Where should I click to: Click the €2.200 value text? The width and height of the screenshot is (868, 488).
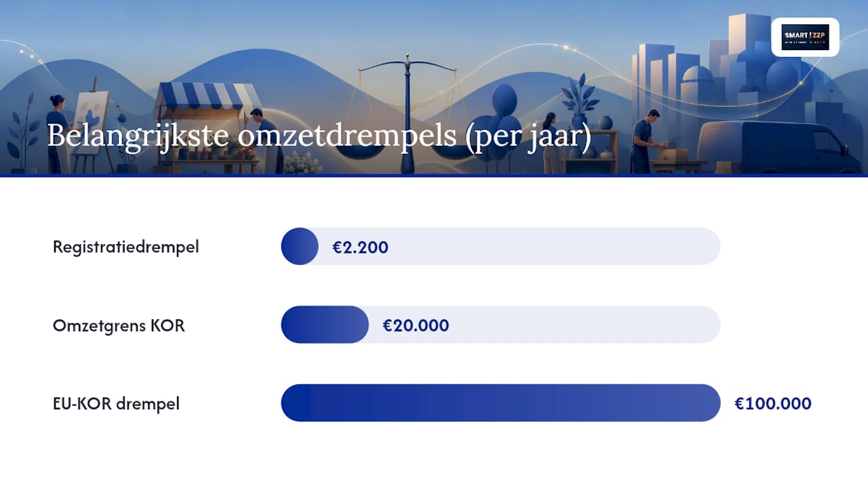click(360, 247)
